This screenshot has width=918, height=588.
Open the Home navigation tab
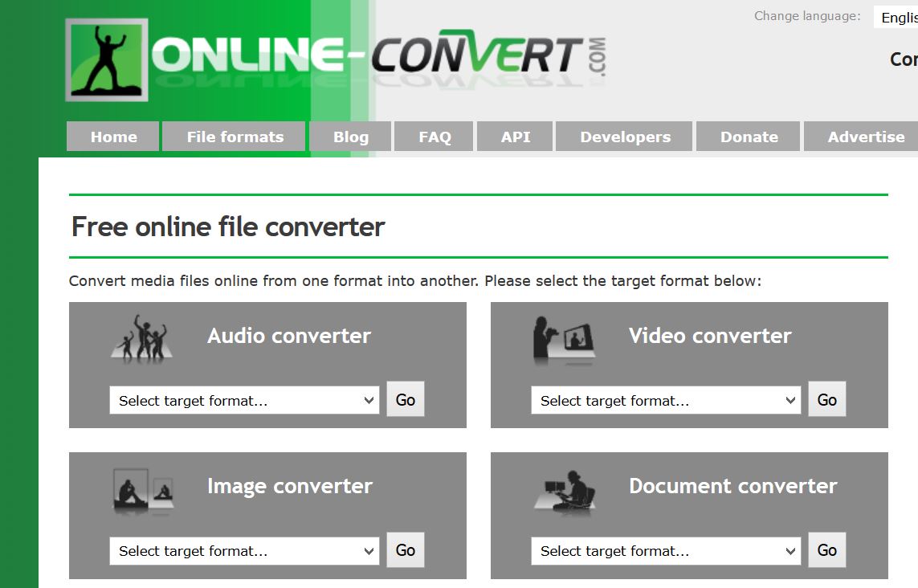[113, 137]
